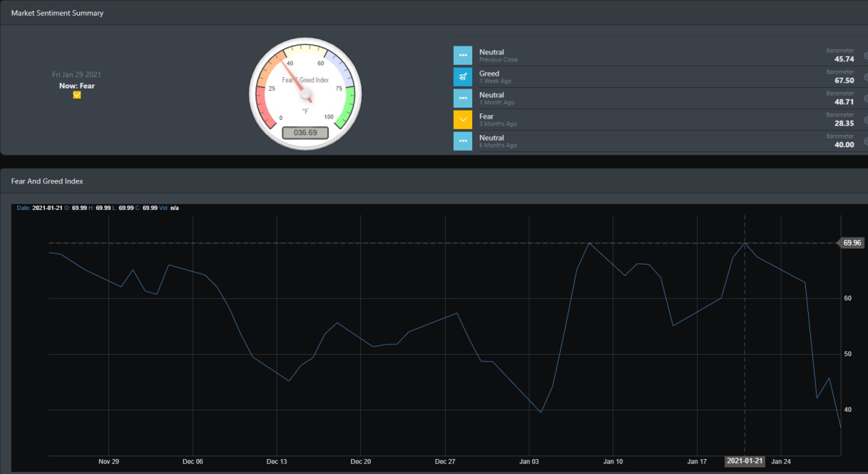Click the 60 price-axis label

[848, 298]
